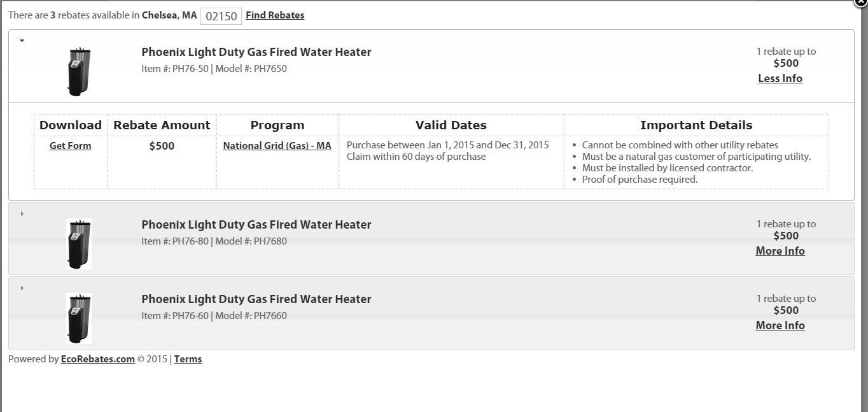This screenshot has width=868, height=412.
Task: Download rebate via Get Form link
Action: click(x=70, y=146)
